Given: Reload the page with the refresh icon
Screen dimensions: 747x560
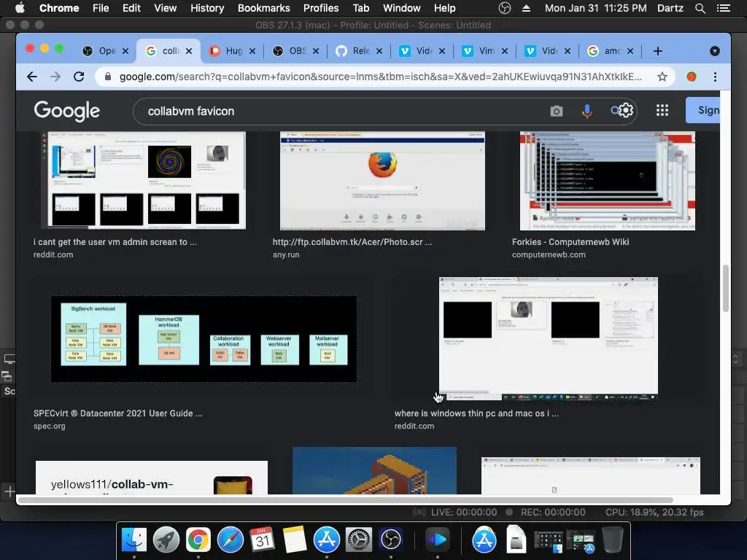Looking at the screenshot, I should [79, 77].
